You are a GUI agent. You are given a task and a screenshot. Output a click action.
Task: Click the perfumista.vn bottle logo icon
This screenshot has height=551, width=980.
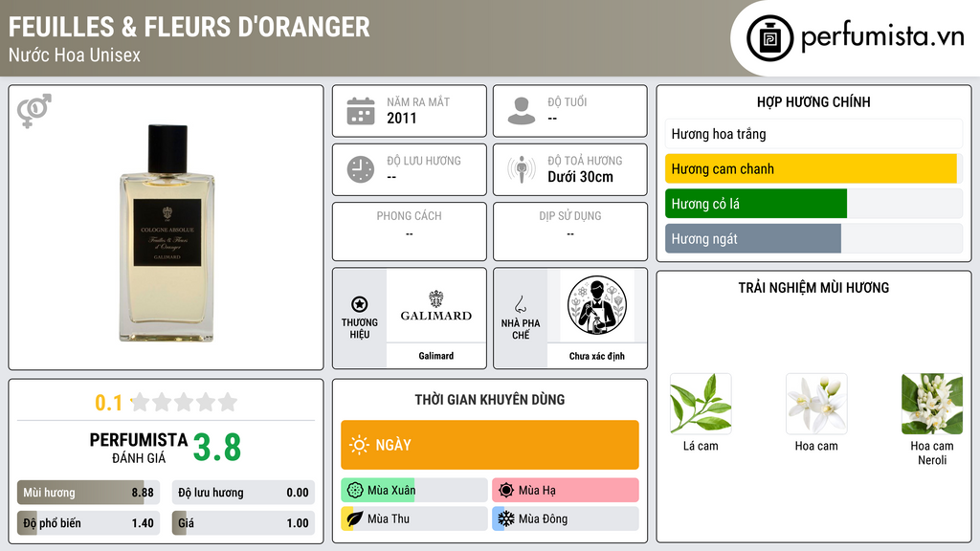click(x=769, y=38)
